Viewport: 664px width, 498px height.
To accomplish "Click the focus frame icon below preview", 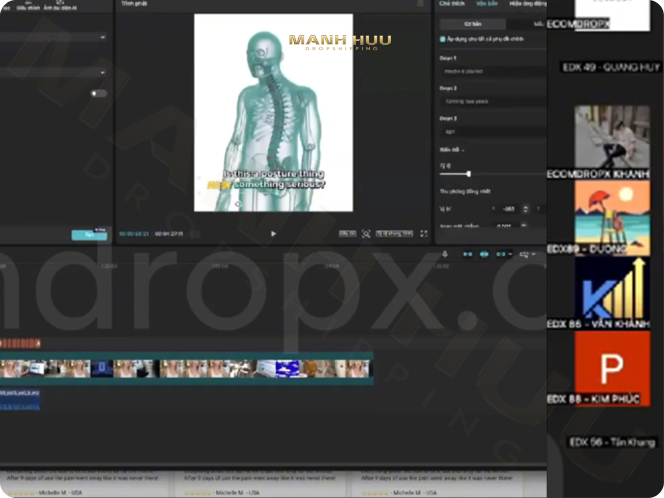I will point(366,233).
